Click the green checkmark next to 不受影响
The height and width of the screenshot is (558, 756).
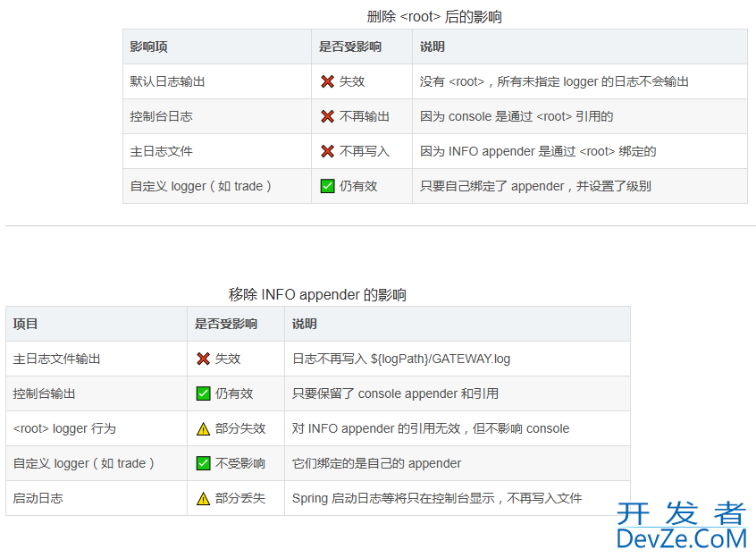203,463
